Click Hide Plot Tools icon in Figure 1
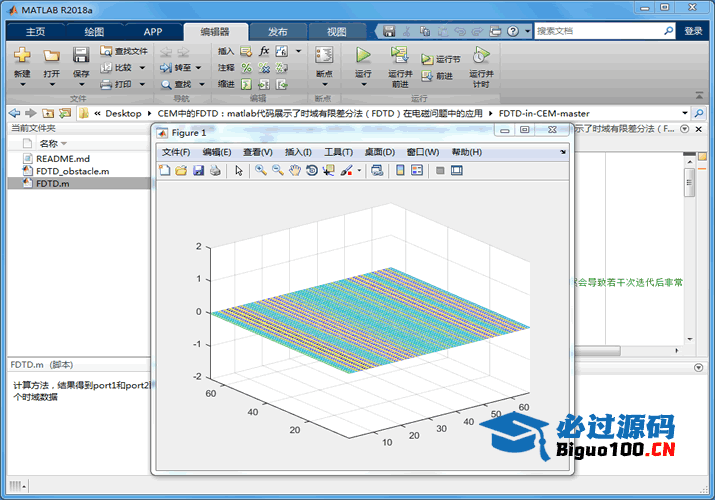Image resolution: width=715 pixels, height=500 pixels. click(440, 170)
